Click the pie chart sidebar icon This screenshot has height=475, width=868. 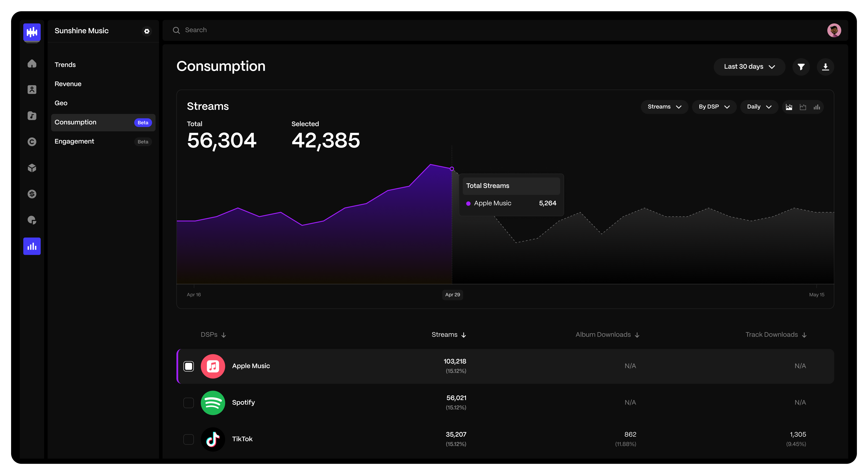pyautogui.click(x=32, y=220)
